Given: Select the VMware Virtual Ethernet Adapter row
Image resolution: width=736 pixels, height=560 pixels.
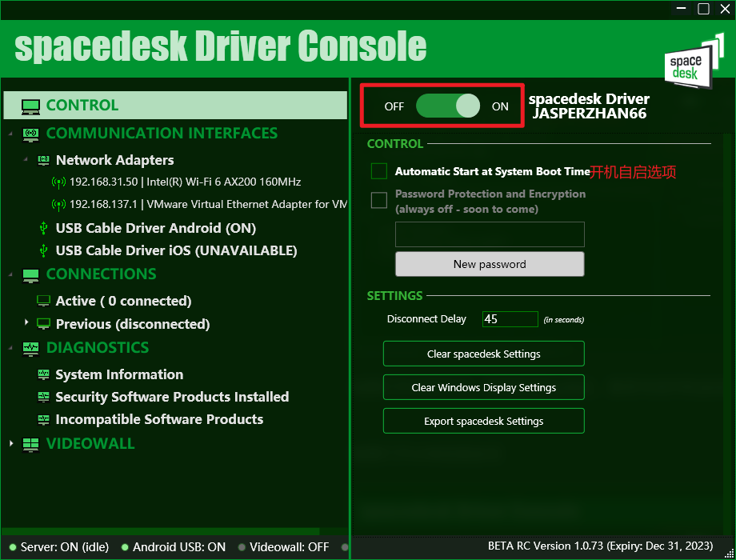Looking at the screenshot, I should tap(208, 205).
